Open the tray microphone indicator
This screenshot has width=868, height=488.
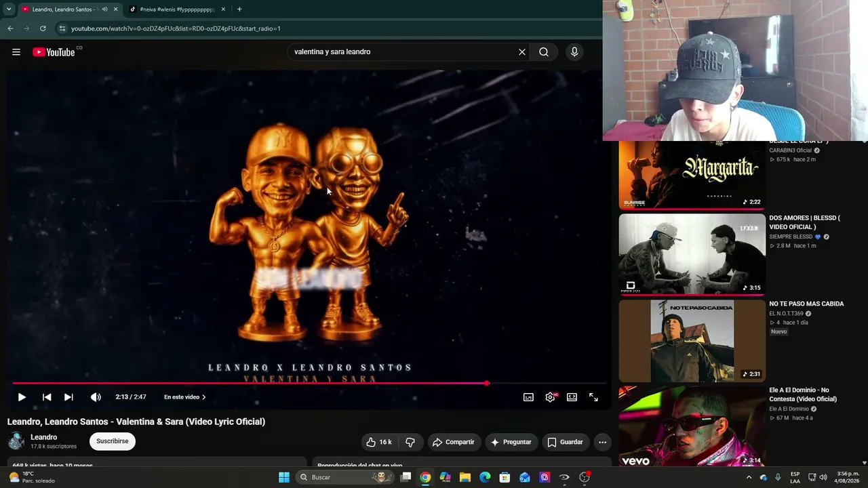pos(778,477)
